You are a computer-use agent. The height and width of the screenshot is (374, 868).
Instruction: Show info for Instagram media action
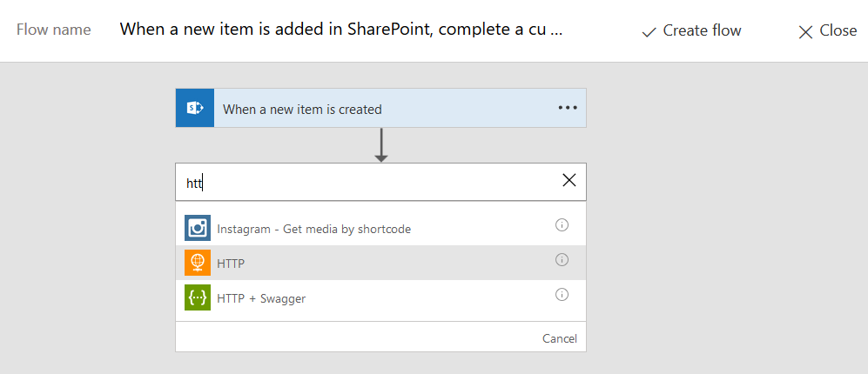click(x=562, y=225)
